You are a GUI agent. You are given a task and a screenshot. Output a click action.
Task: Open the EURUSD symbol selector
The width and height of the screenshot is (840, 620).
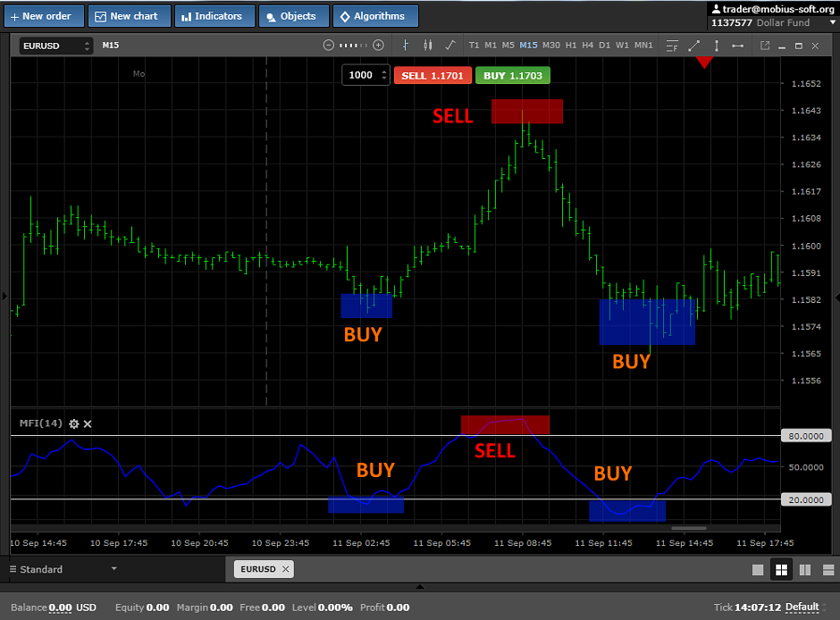tap(55, 46)
